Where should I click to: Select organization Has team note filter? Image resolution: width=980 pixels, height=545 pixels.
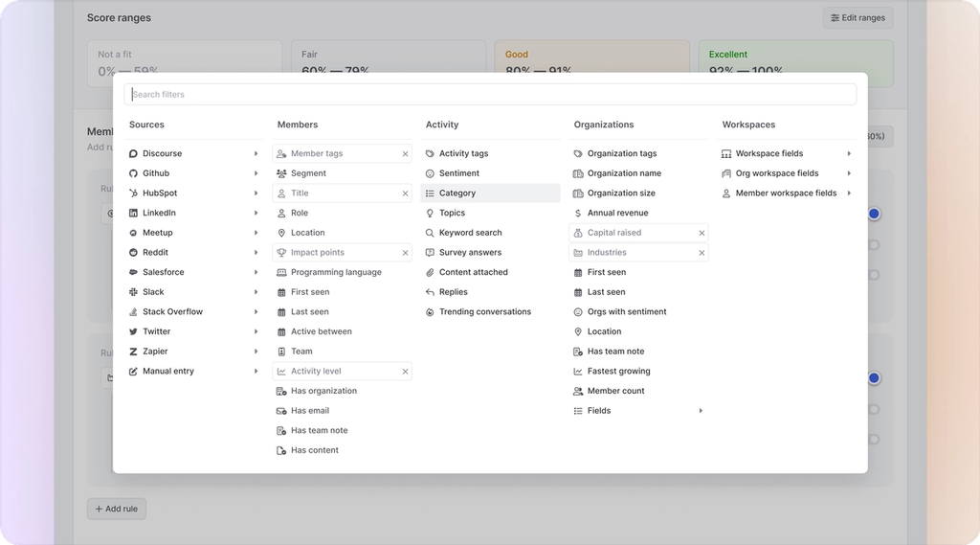coord(638,352)
